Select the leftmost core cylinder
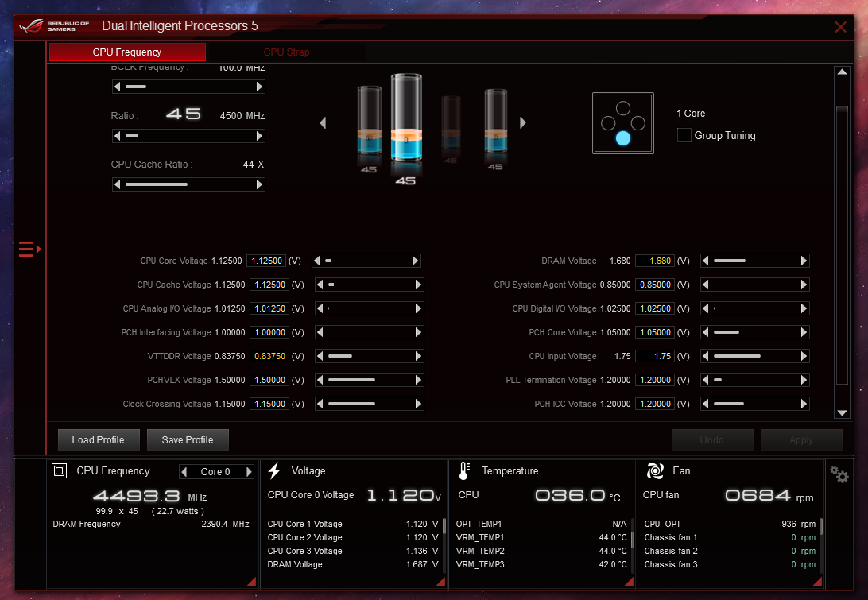Screen dimensions: 868x600 pos(370,119)
